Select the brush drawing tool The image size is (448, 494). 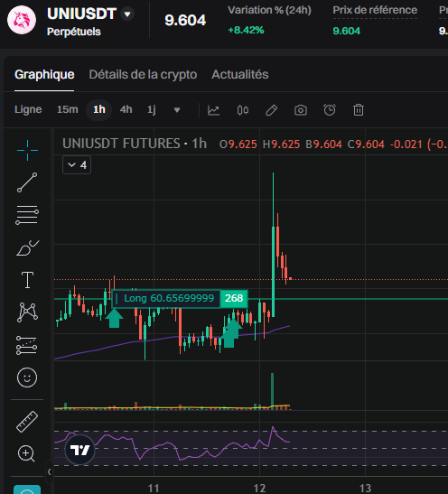tap(27, 248)
